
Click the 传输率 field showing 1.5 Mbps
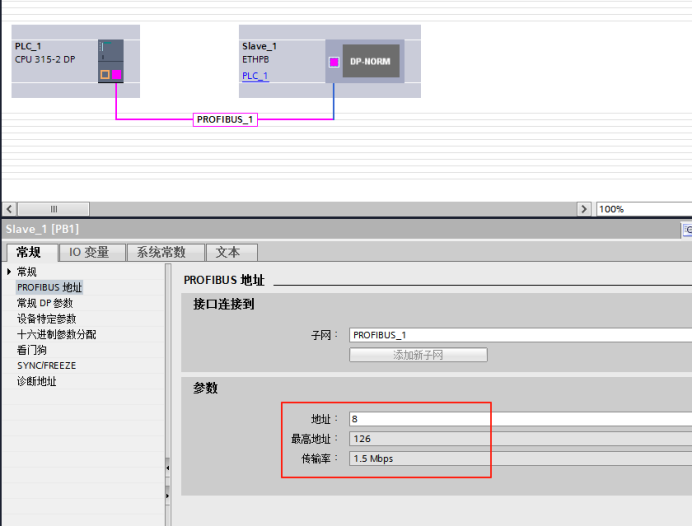pos(520,459)
